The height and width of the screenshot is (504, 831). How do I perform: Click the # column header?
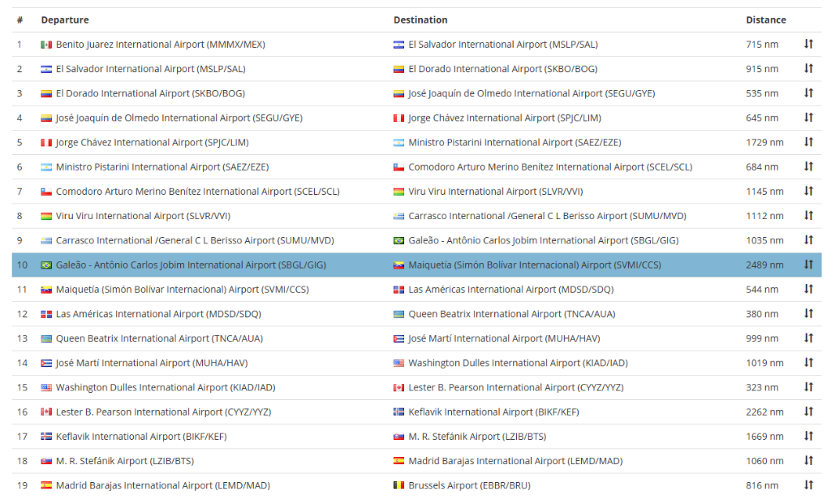19,20
